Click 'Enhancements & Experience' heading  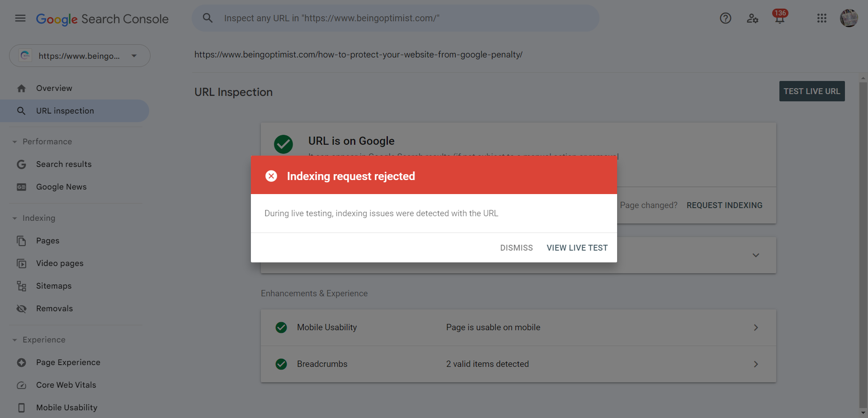coord(314,294)
